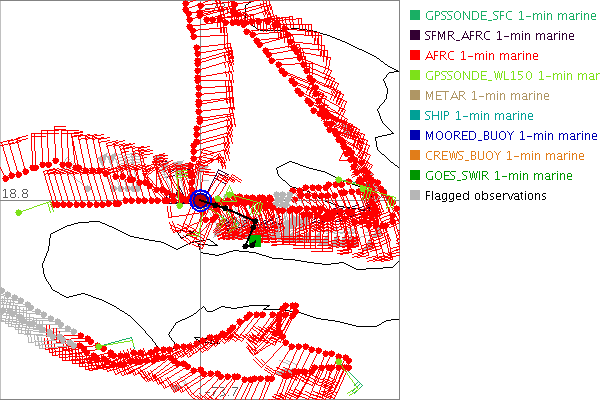Screen dimensions: 600x400
Task: Click the gray Flagged observations legend swatch
Action: coord(413,196)
